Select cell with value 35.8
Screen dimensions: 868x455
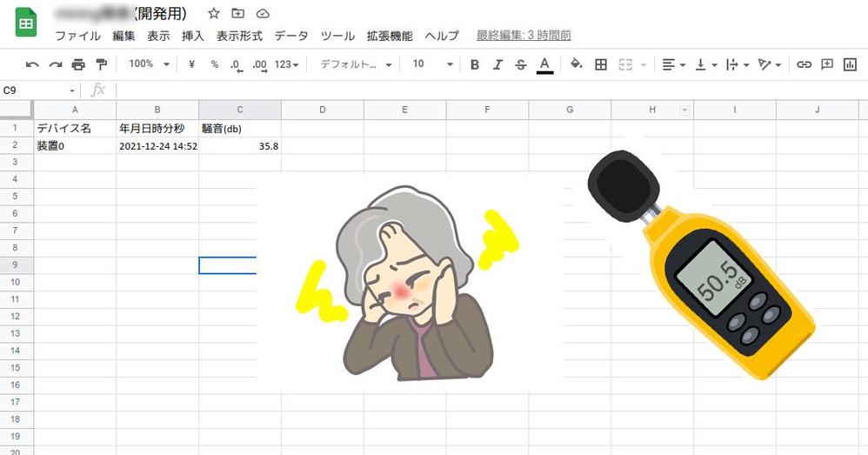pos(240,146)
